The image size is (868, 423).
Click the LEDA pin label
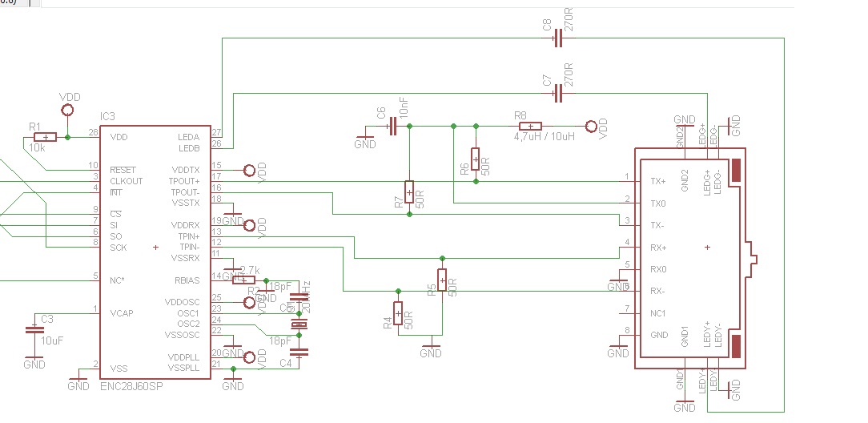pos(188,137)
